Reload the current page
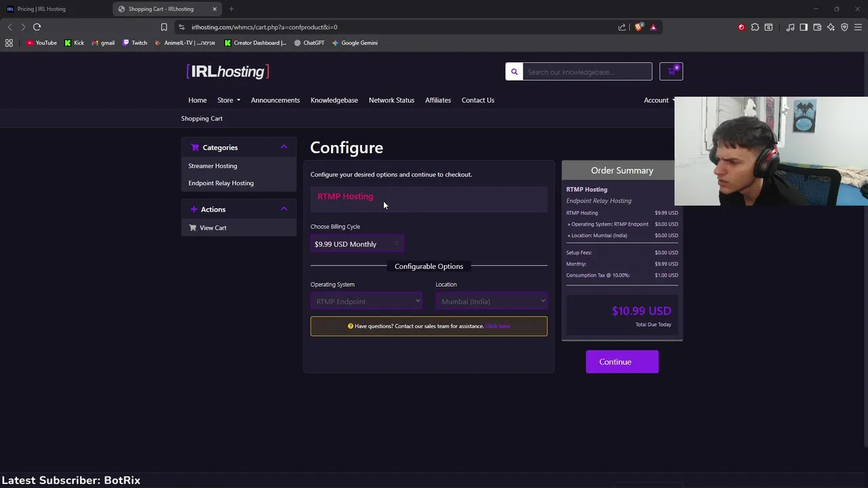The image size is (868, 488). coord(37,27)
